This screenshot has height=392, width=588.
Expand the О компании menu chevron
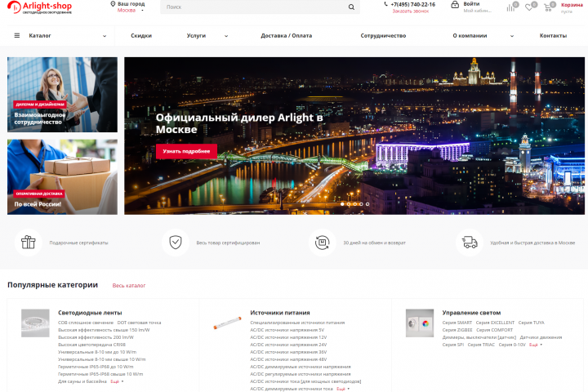click(512, 36)
